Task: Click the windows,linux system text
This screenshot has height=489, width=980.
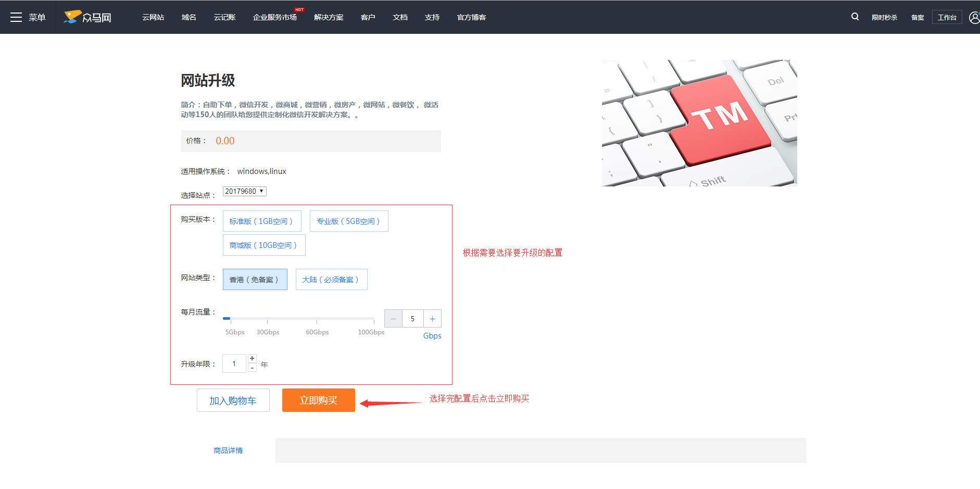Action: pos(261,171)
